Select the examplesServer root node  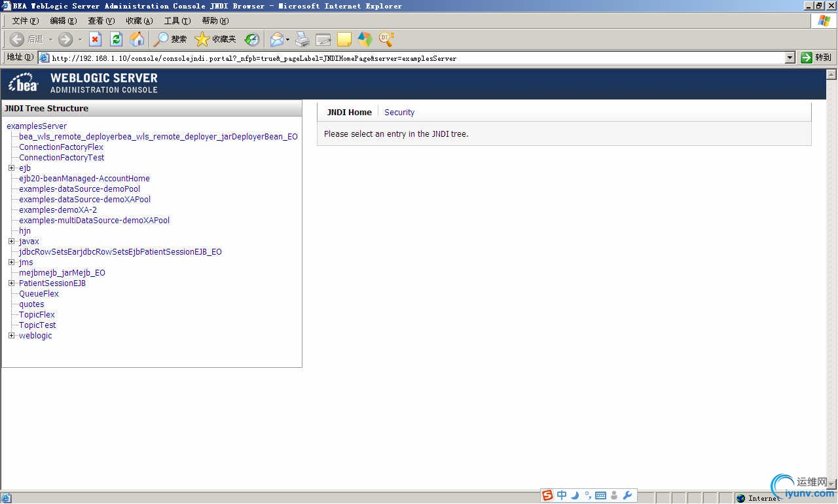pos(37,126)
